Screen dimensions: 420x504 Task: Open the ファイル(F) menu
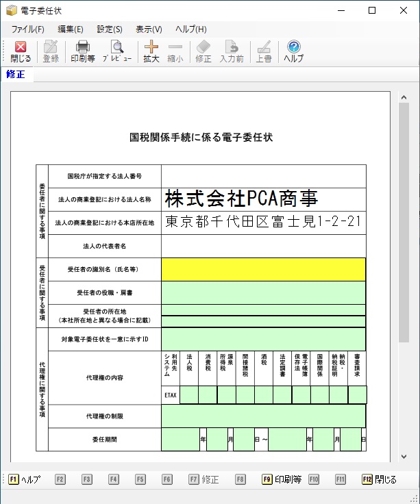(27, 29)
